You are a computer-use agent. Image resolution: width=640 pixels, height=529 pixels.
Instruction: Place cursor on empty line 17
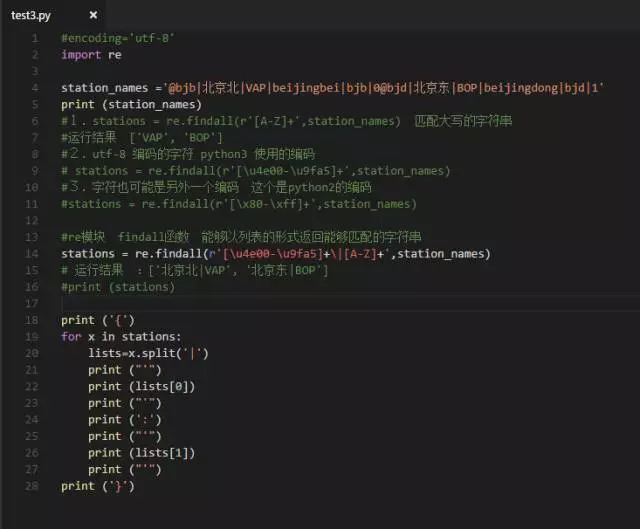pyautogui.click(x=350, y=304)
